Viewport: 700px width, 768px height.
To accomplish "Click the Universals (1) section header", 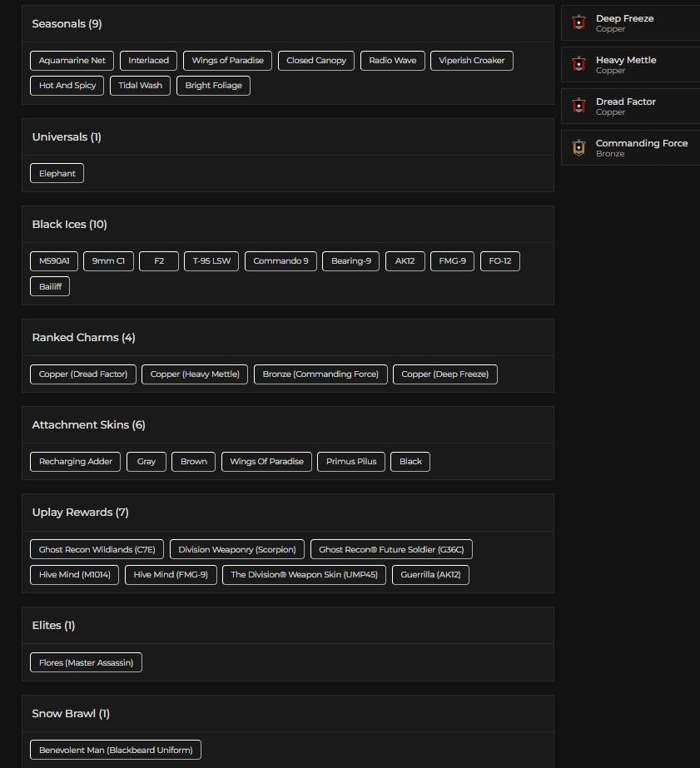I will click(66, 136).
